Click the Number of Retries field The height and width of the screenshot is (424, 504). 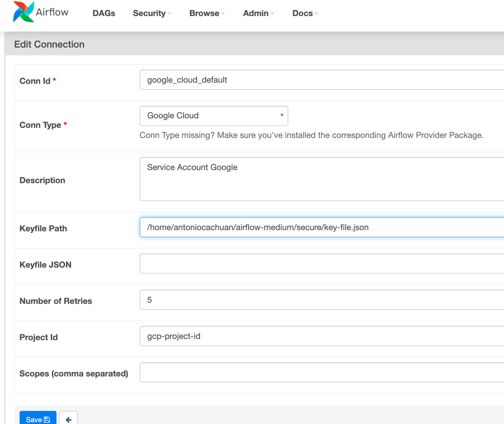322,300
